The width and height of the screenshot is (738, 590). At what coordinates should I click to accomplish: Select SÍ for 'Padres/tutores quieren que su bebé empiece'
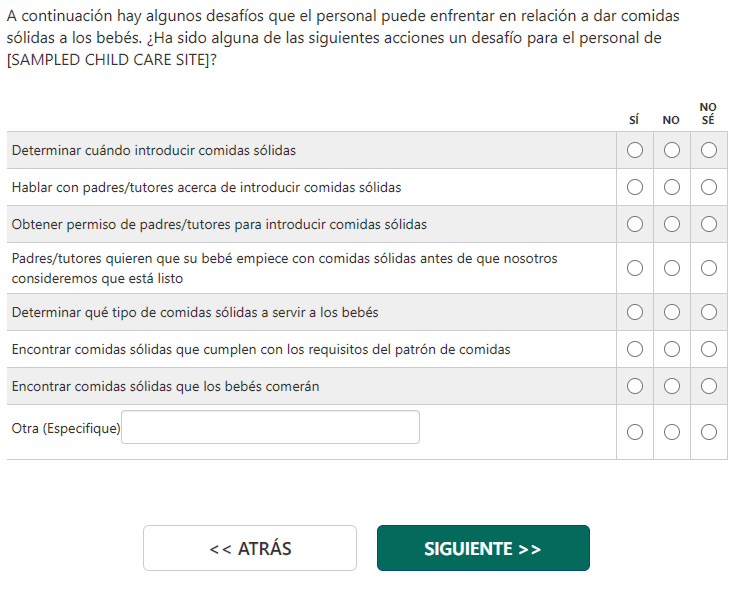tap(635, 268)
